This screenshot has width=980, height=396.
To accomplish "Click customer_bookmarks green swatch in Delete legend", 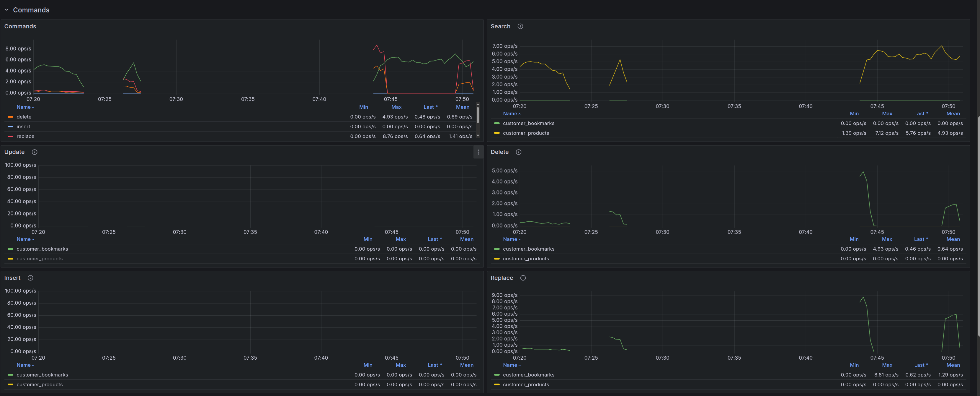I will pos(496,249).
